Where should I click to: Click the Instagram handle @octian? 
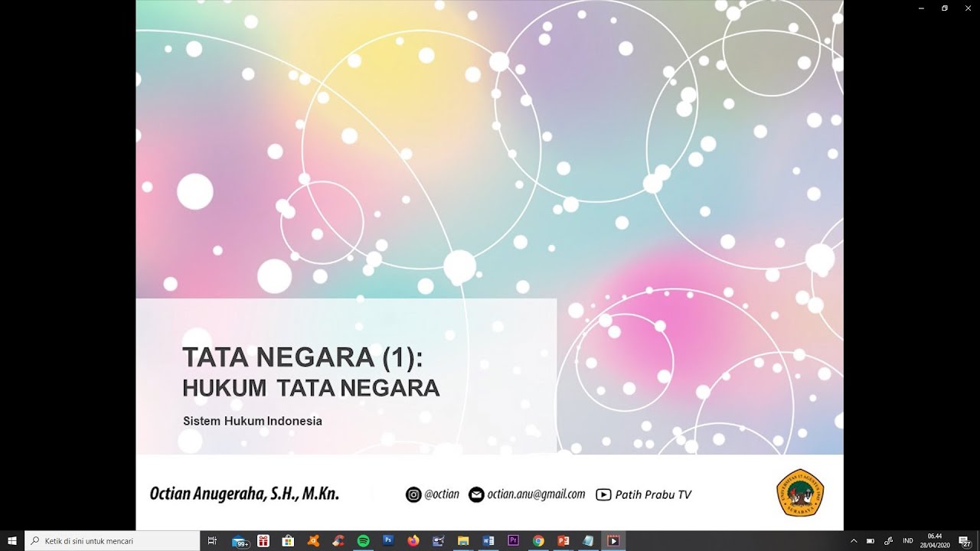point(442,494)
